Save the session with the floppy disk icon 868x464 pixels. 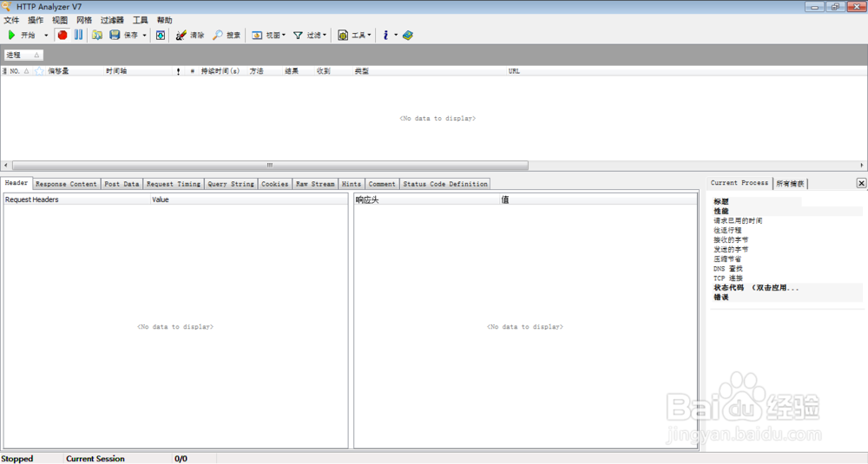pyautogui.click(x=115, y=35)
